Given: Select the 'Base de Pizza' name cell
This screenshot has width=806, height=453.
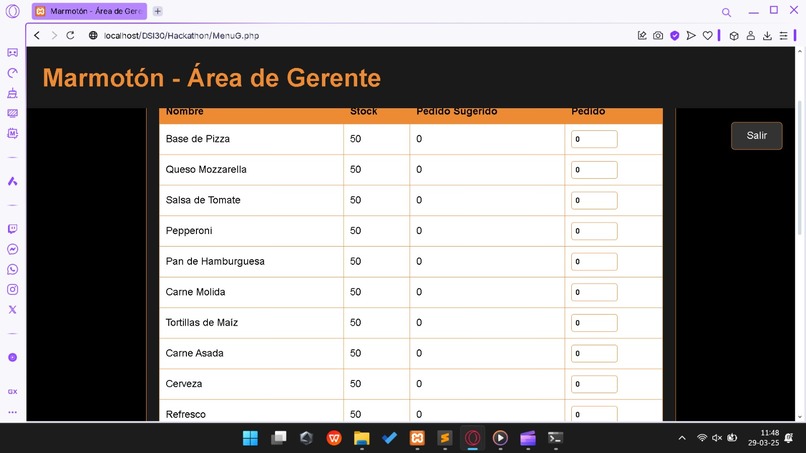Looking at the screenshot, I should (x=251, y=139).
